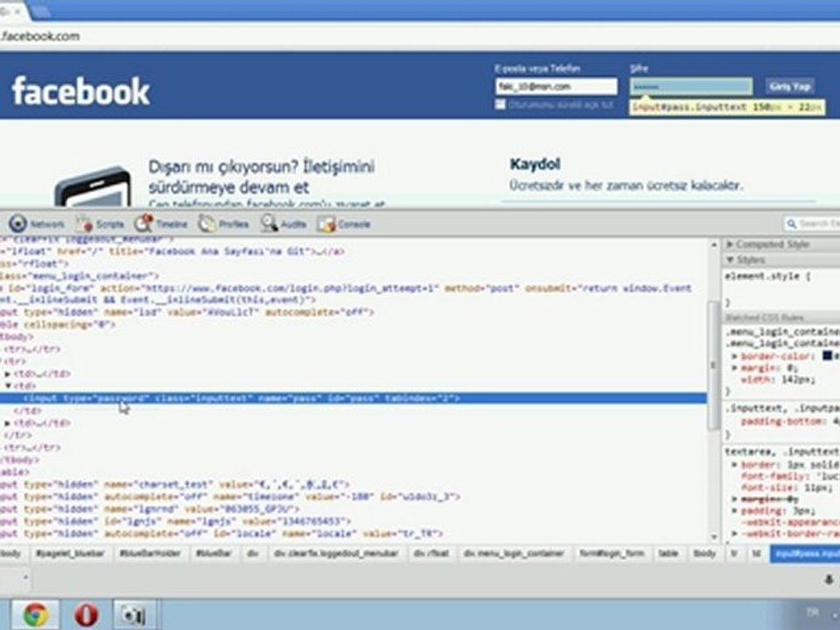Click the Şifre password field
Viewport: 840px width, 630px height.
pyautogui.click(x=691, y=87)
